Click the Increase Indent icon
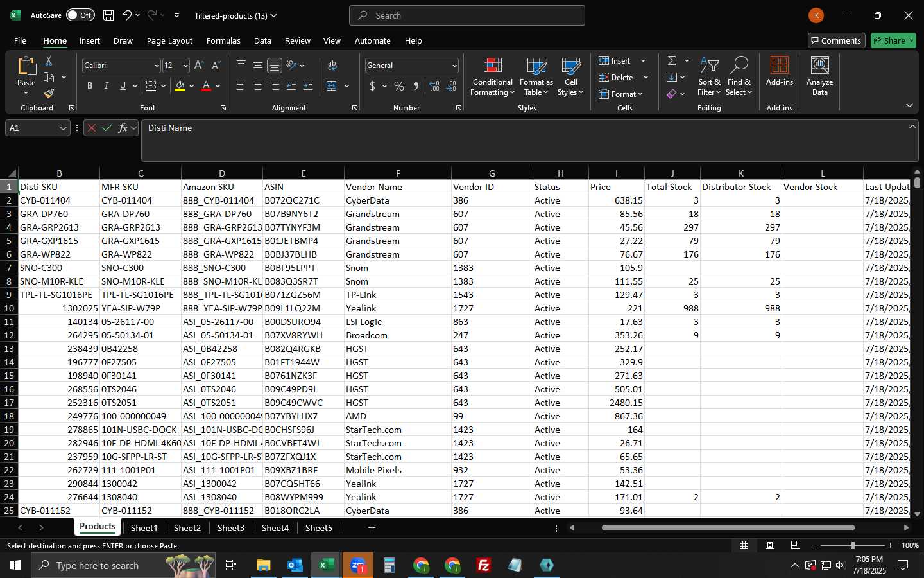This screenshot has height=578, width=924. (x=308, y=86)
